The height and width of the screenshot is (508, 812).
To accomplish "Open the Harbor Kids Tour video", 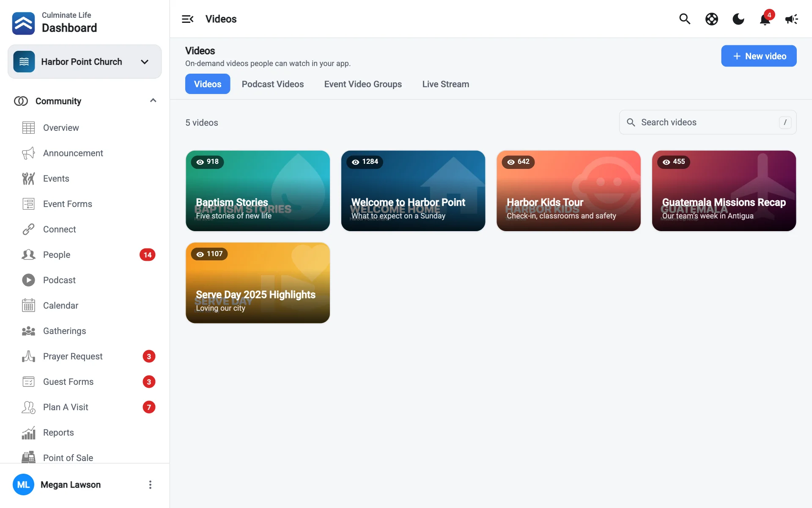I will point(569,191).
